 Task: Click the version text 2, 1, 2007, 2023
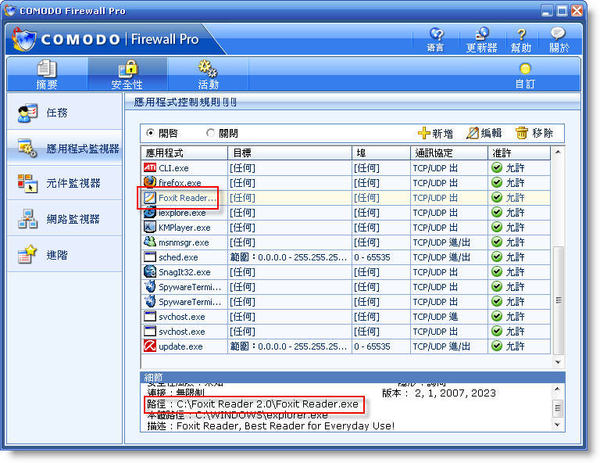[455, 393]
